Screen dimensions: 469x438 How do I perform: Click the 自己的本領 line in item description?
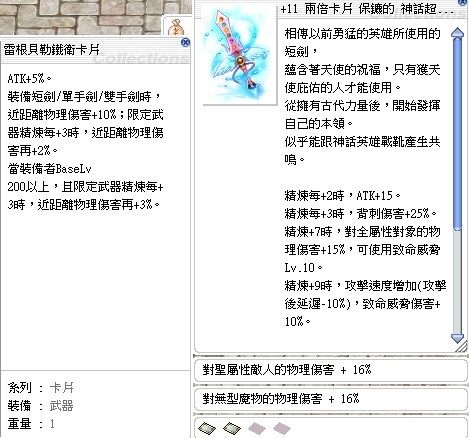tap(318, 123)
